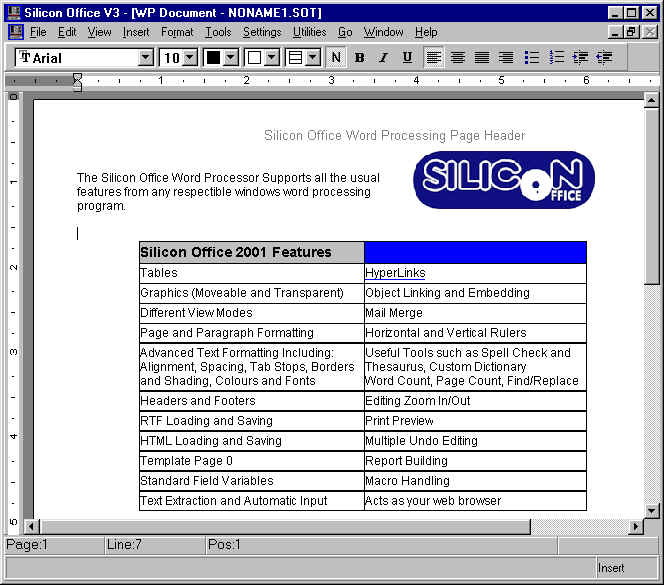Align text right
This screenshot has height=585, width=664.
(506, 57)
